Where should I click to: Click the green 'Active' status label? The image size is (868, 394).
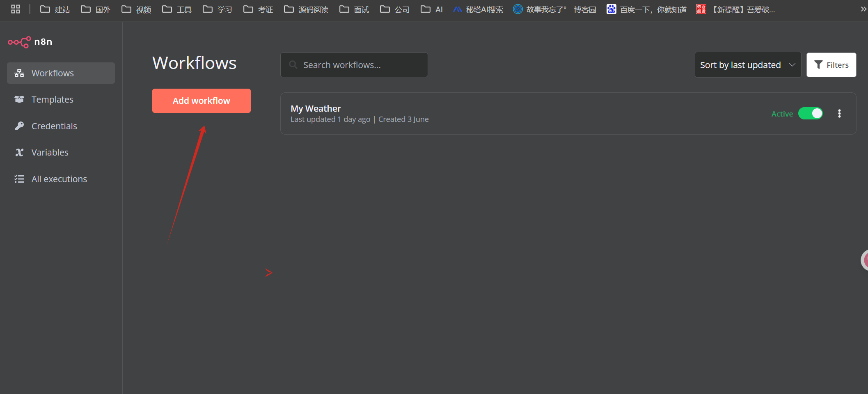point(782,114)
